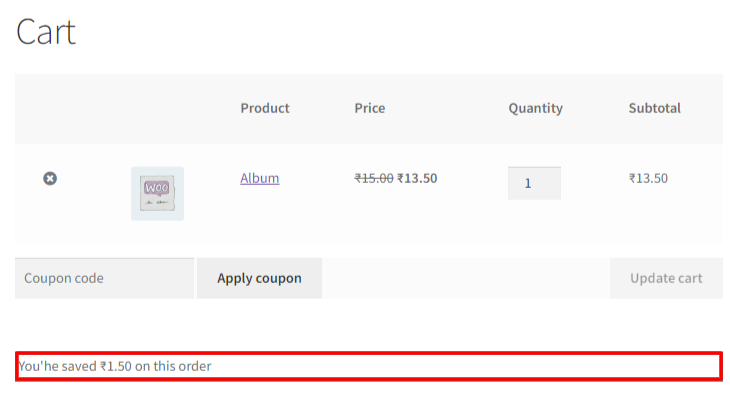
Task: Click the struck-through ₹15.00 original price
Action: [374, 178]
